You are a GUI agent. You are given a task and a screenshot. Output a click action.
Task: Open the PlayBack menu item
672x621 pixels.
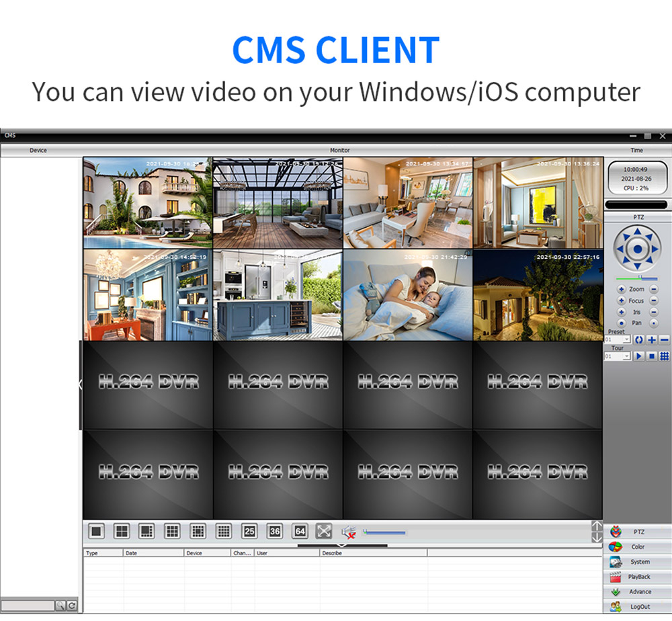tap(638, 577)
